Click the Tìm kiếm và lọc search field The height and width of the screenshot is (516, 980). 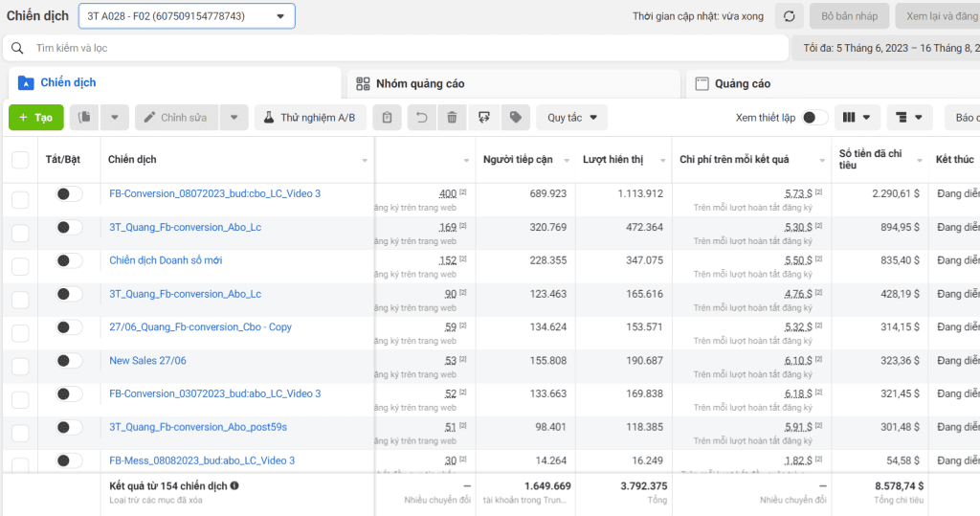(395, 48)
